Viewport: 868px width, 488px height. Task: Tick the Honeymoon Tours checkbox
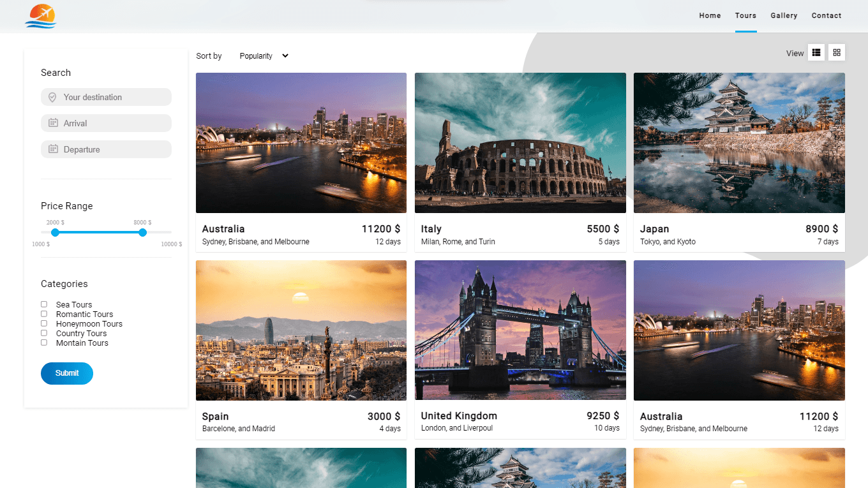click(x=44, y=323)
